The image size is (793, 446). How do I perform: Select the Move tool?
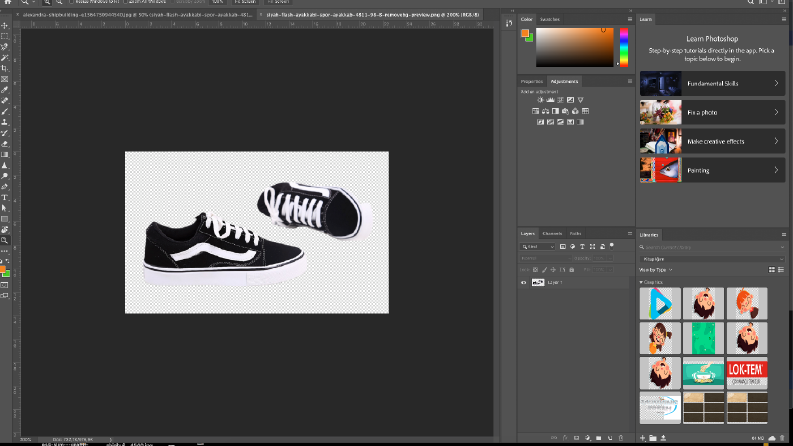(5, 25)
